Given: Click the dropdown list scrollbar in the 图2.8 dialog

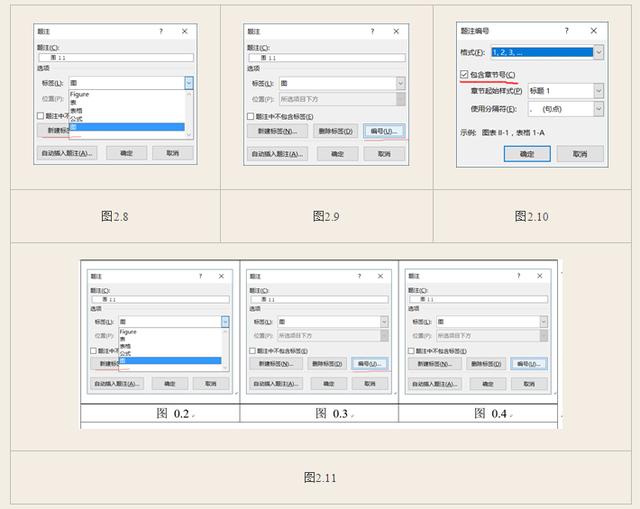Looking at the screenshot, I should point(189,114).
